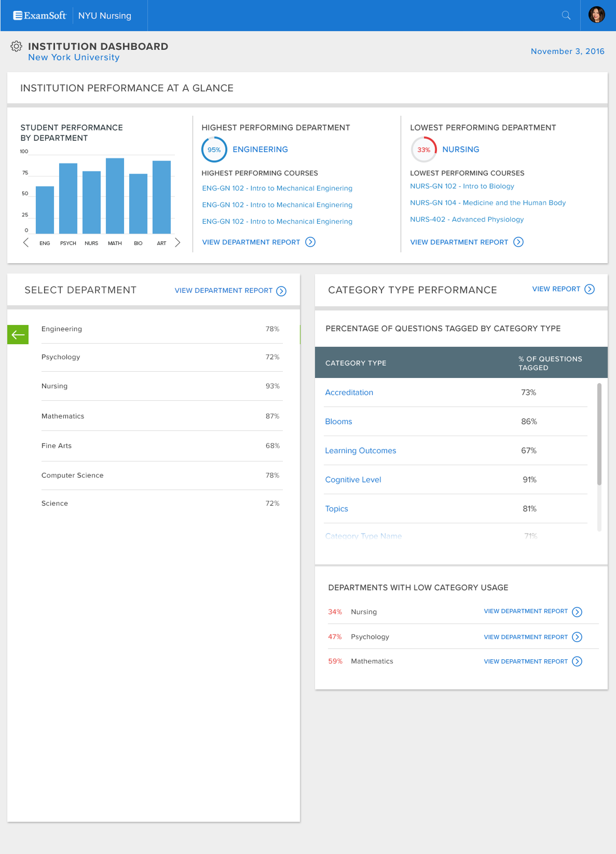Click the arrow icon in the Select Department header

(281, 291)
